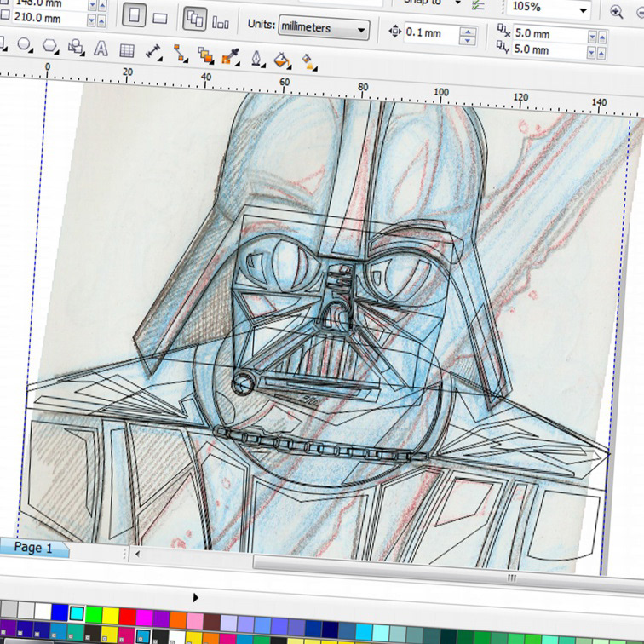Click the 0.1 mm nudge field

click(x=431, y=33)
